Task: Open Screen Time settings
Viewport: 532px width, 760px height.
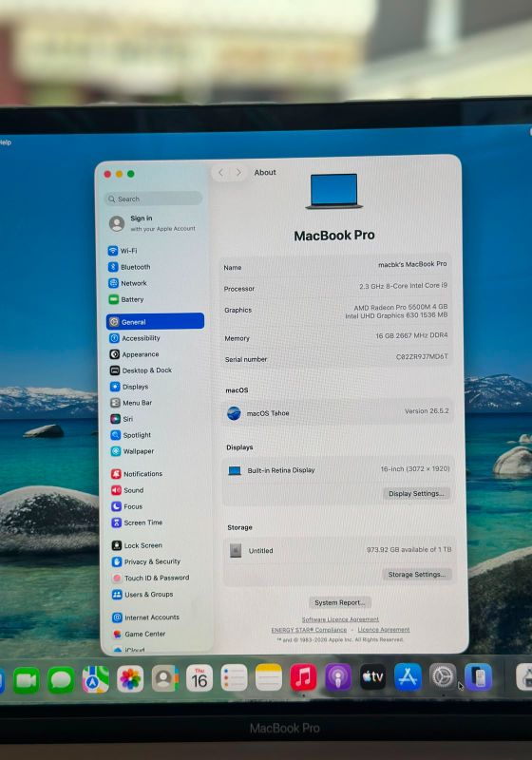Action: [x=137, y=522]
